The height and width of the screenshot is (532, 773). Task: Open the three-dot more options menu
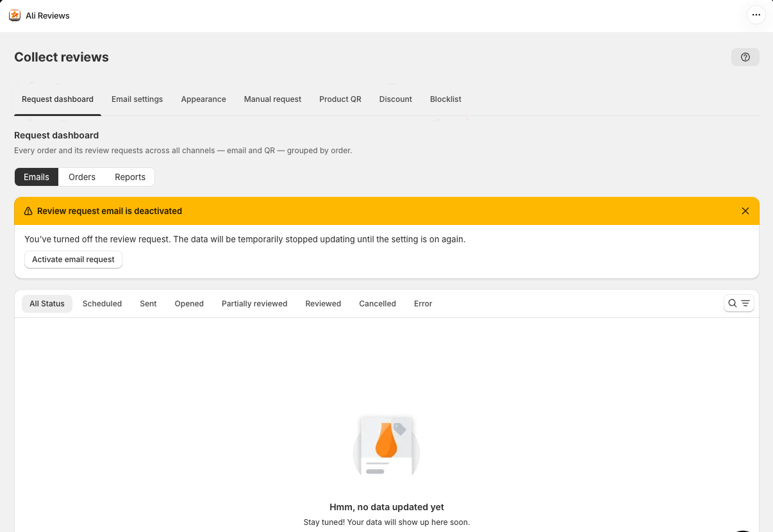click(x=756, y=15)
